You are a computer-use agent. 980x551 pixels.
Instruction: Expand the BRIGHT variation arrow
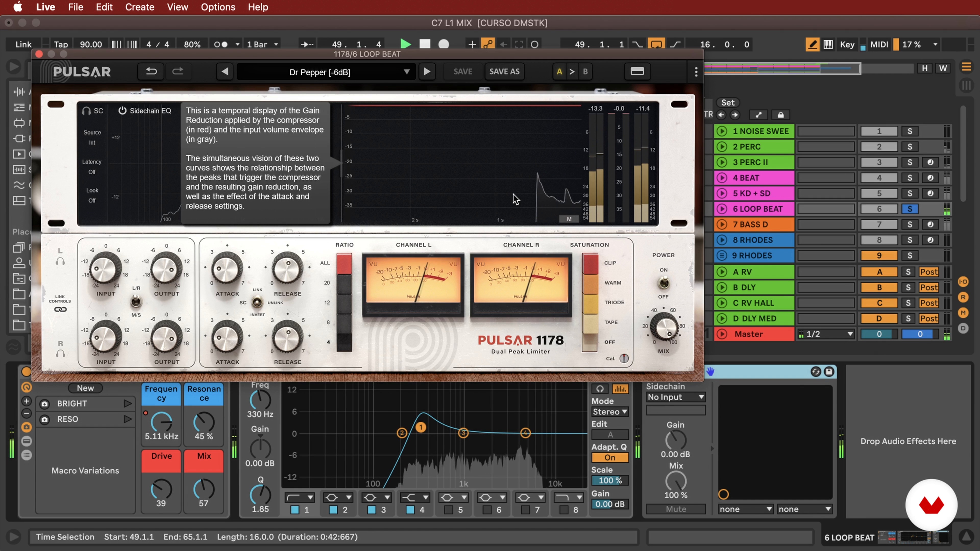(x=127, y=404)
